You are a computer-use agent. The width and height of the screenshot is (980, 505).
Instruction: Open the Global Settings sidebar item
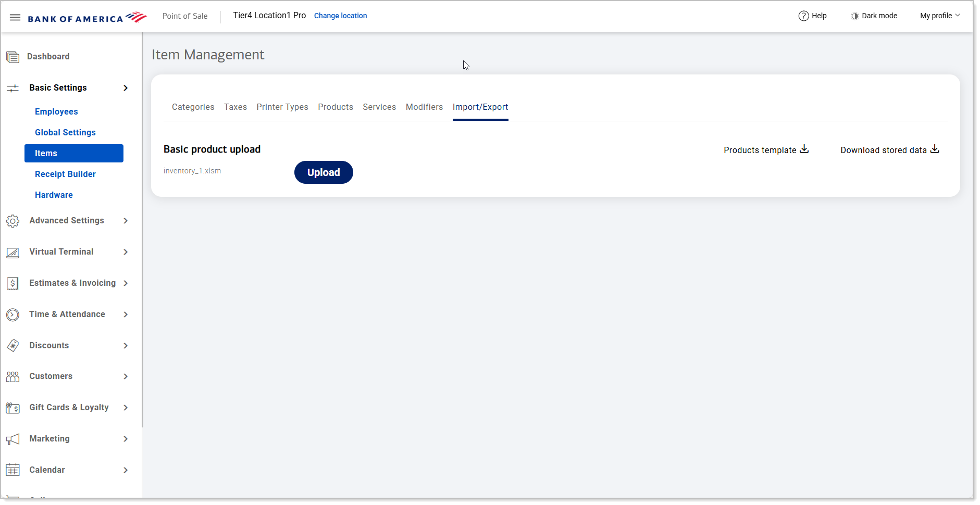pos(65,132)
